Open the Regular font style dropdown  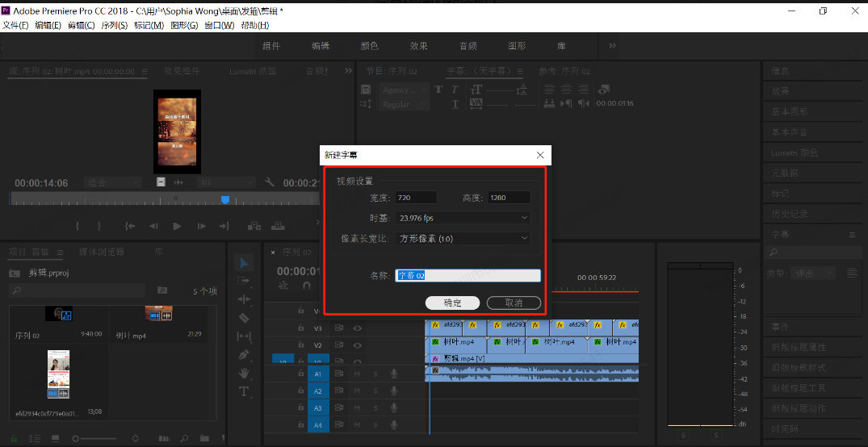pos(404,105)
